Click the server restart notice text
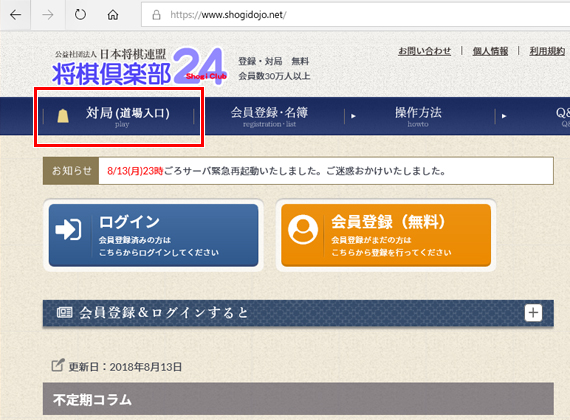The width and height of the screenshot is (570, 420). (x=277, y=171)
